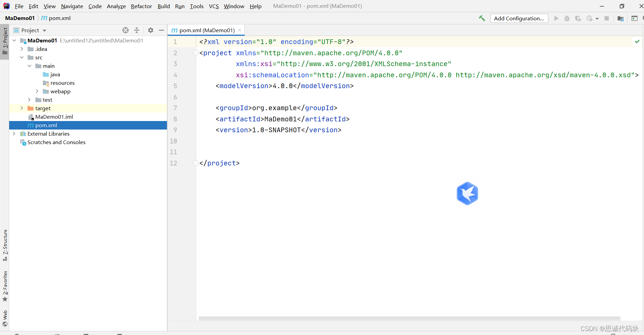Toggle the Web tool window
Screen dimensions: 644x335
click(5, 318)
